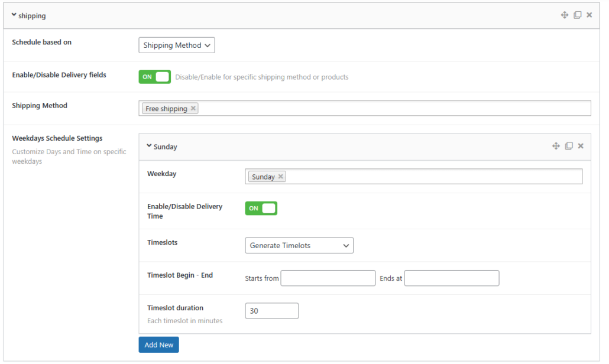Collapse the shipping section
Viewport: 609px width, 364px height.
click(15, 15)
